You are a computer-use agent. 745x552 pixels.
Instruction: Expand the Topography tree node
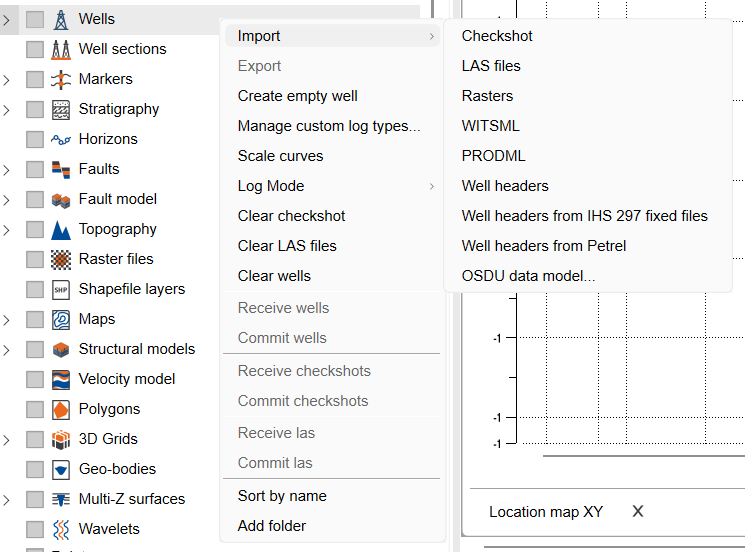pyautogui.click(x=6, y=230)
